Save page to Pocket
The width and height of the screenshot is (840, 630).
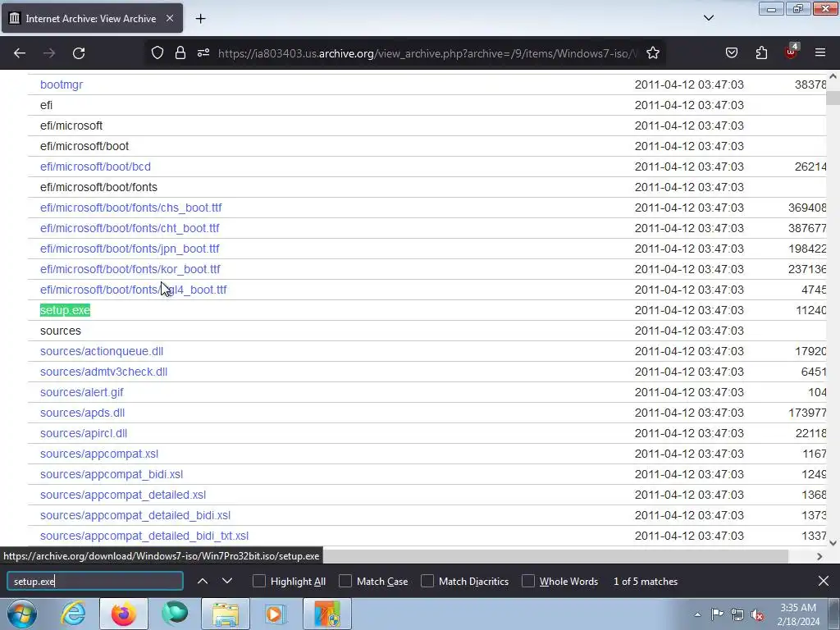pyautogui.click(x=731, y=53)
